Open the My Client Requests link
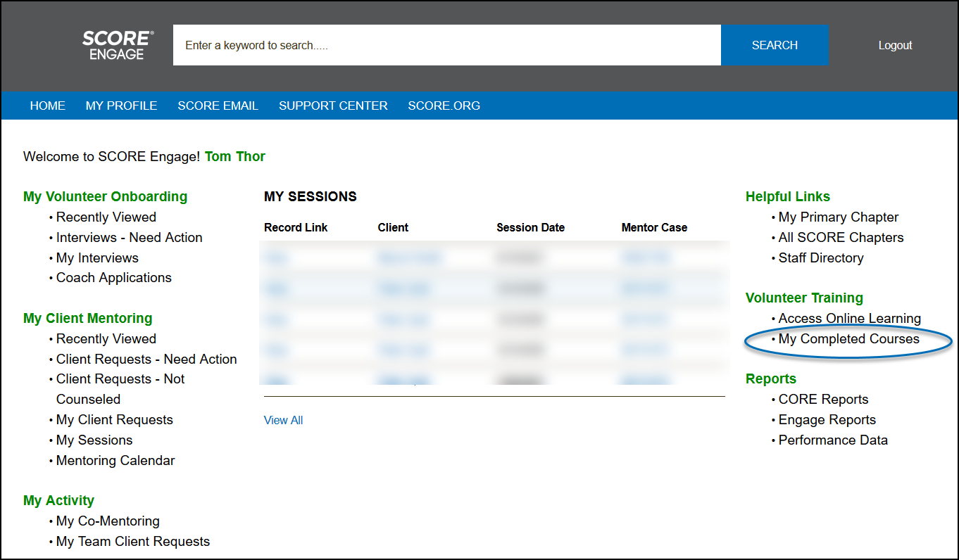The image size is (959, 560). [115, 420]
